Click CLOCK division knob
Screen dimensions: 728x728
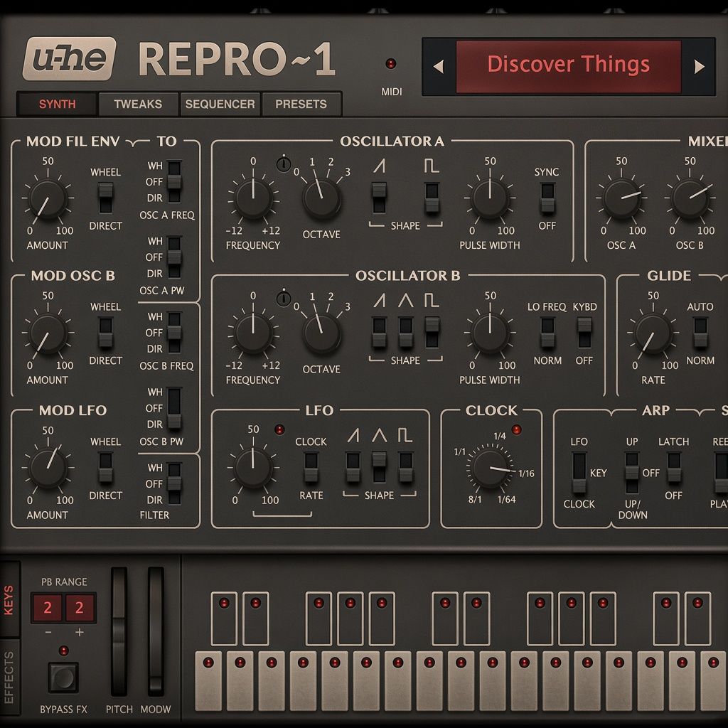point(491,469)
